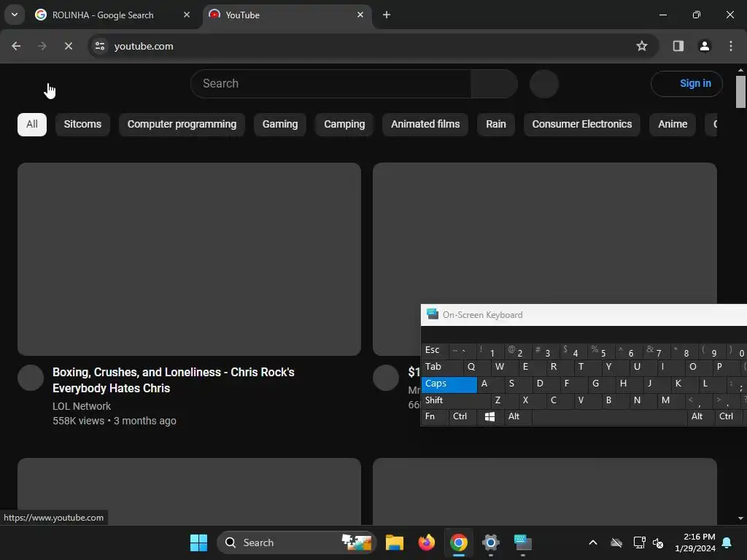Close the YouTube tab

point(360,15)
